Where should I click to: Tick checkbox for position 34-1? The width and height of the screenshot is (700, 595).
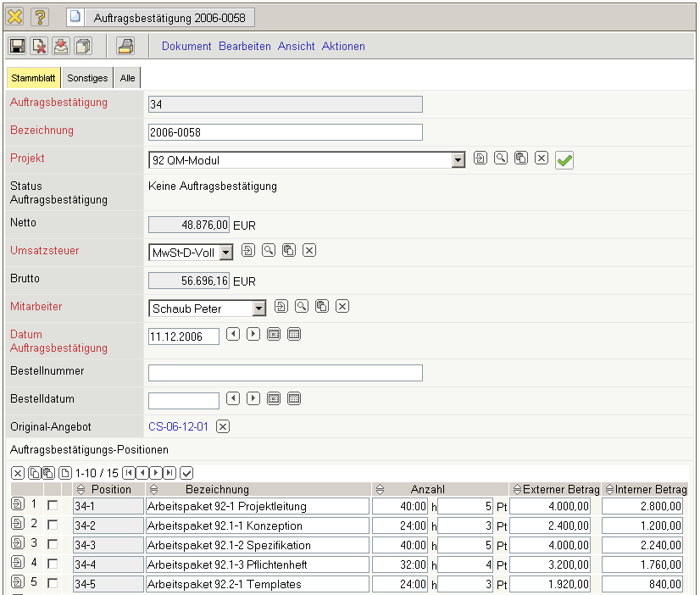tap(53, 506)
